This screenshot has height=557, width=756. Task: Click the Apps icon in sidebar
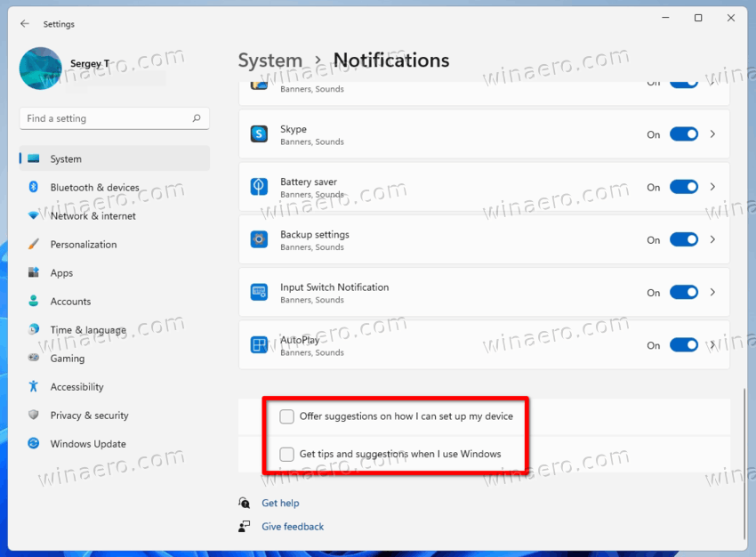click(x=33, y=272)
